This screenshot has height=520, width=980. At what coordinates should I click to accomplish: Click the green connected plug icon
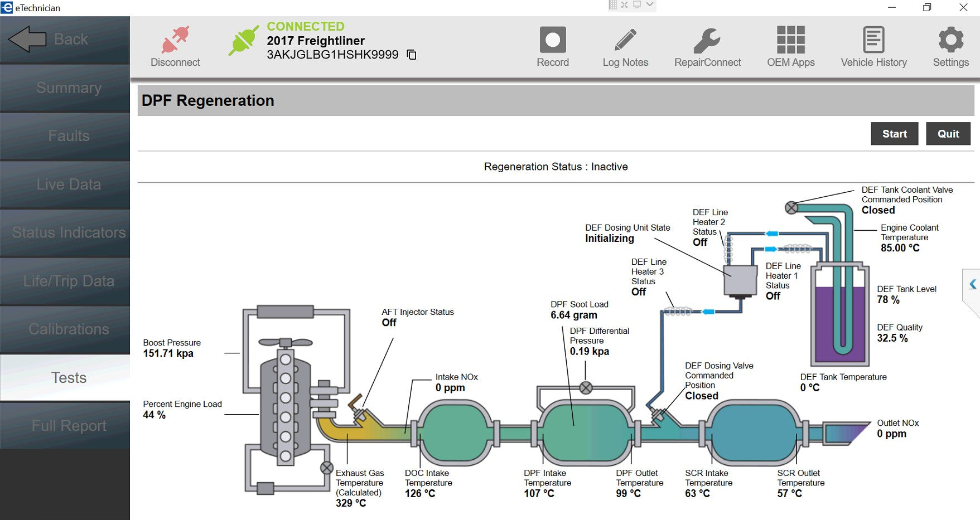tap(243, 40)
